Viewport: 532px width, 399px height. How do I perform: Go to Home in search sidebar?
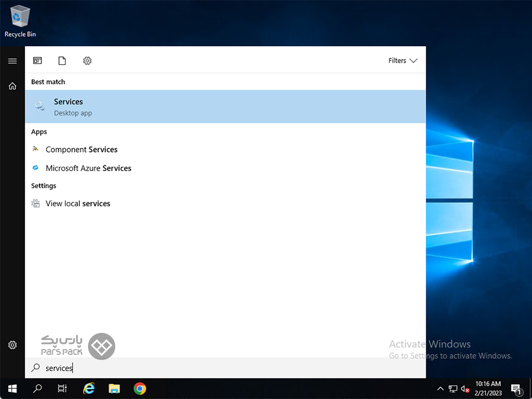pyautogui.click(x=12, y=86)
